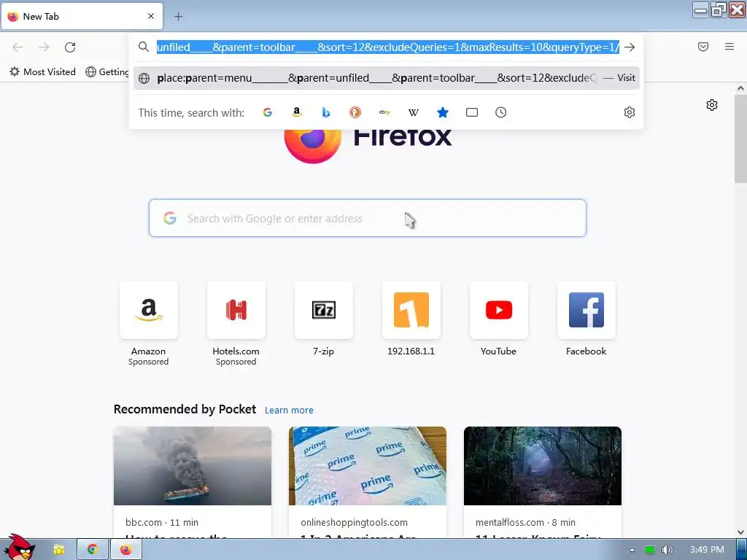Open the bbc.com Pocket story
The image size is (747, 560).
pyautogui.click(x=193, y=482)
